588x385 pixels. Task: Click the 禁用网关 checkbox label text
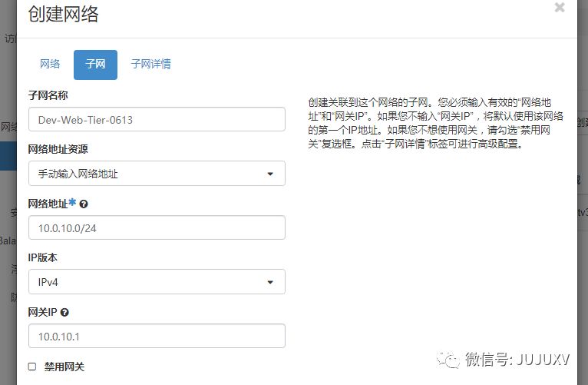64,367
